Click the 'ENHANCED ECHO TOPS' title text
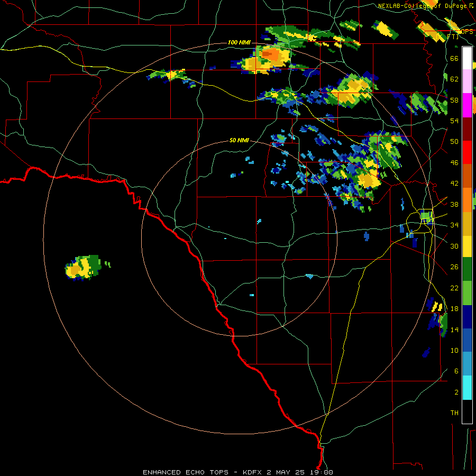Screen dimensions: 476x476 [186, 472]
